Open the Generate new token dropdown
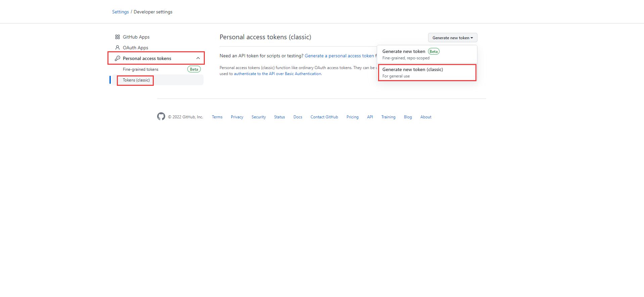This screenshot has width=644, height=297. click(453, 38)
